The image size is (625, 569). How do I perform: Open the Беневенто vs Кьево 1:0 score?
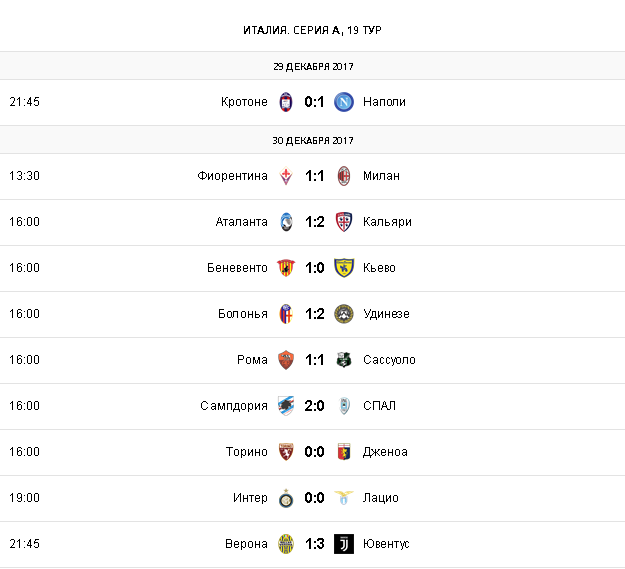[315, 268]
